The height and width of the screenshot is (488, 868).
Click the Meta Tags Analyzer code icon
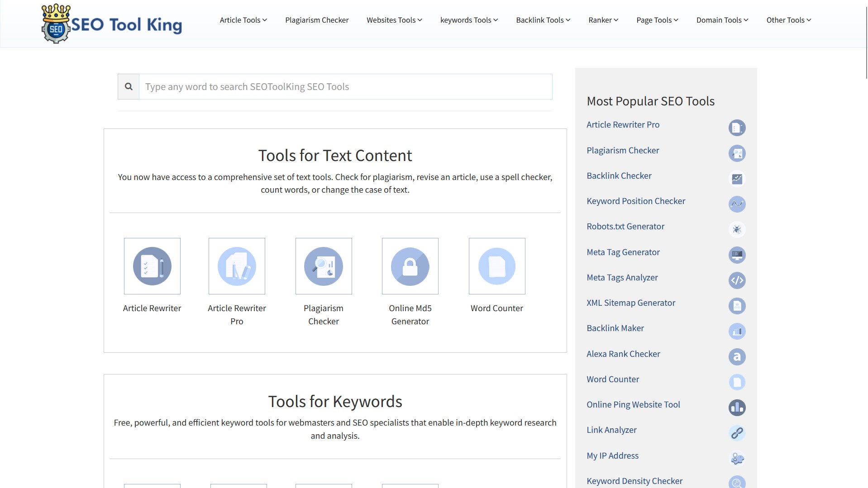737,280
